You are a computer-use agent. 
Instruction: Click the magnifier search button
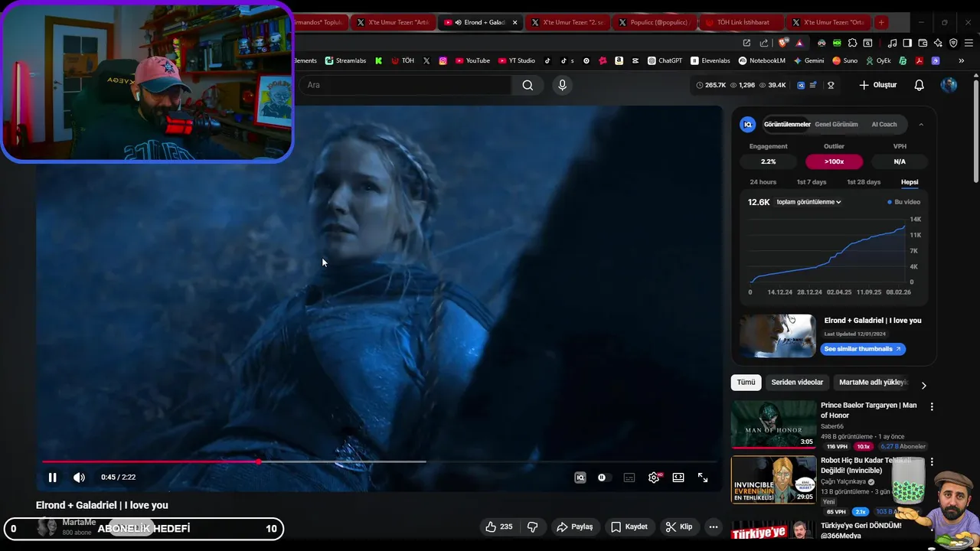(x=528, y=85)
